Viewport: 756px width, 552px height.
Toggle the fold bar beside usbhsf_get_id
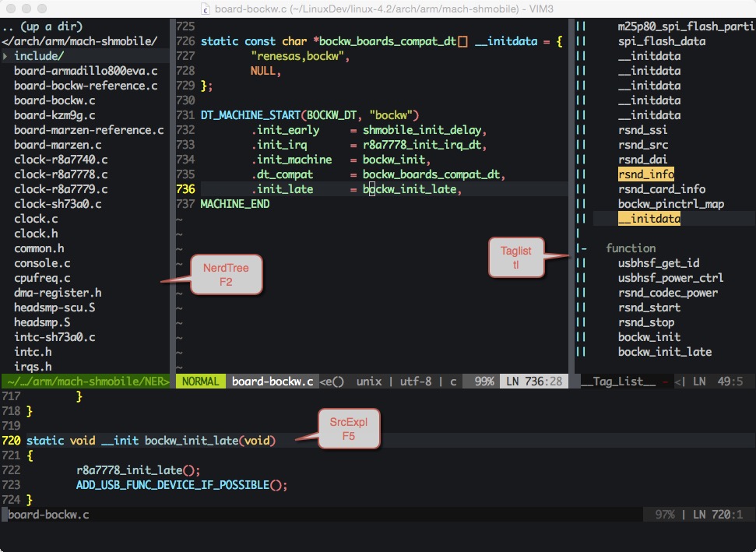[579, 262]
